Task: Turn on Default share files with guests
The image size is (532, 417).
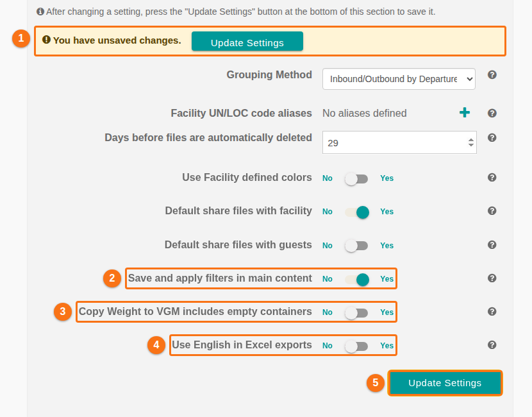Action: pyautogui.click(x=356, y=246)
